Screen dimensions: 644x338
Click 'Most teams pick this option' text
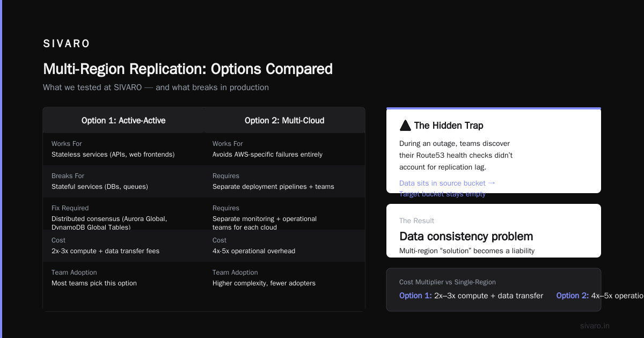[x=94, y=283]
